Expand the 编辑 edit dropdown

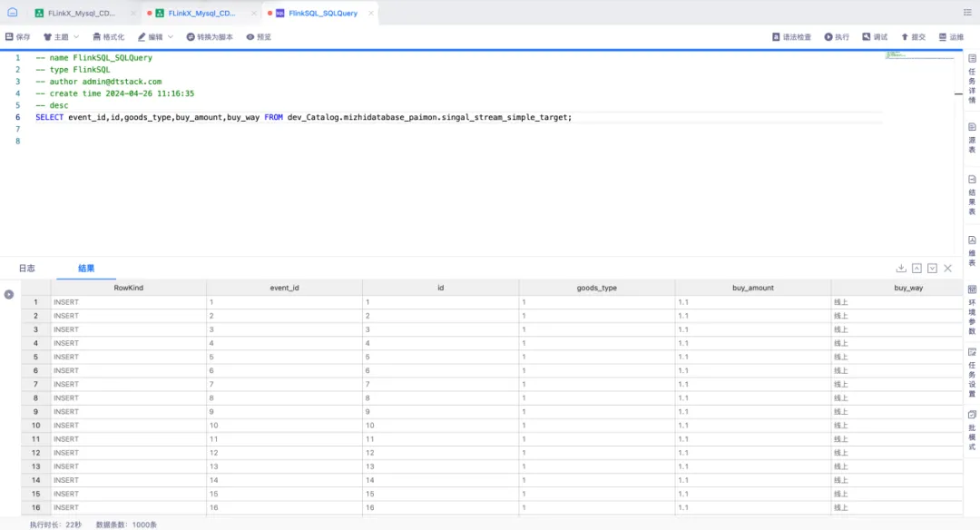pyautogui.click(x=155, y=37)
